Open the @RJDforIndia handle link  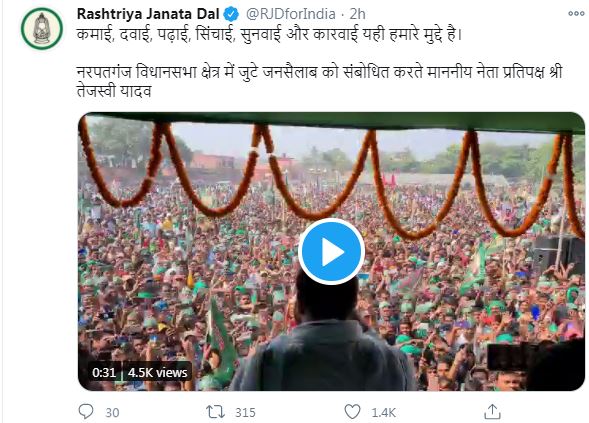(x=290, y=14)
